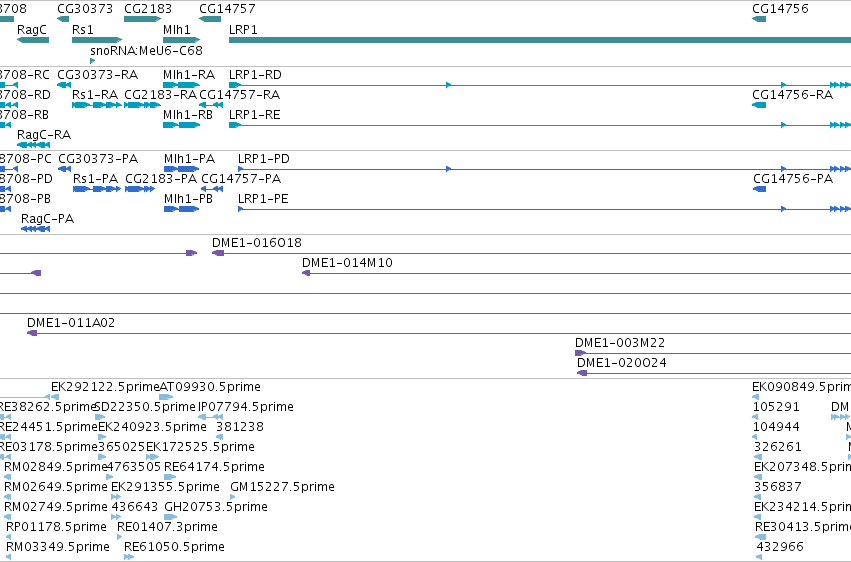This screenshot has width=851, height=562.
Task: Select the EK172525.5prime EST label
Action: pyautogui.click(x=200, y=447)
